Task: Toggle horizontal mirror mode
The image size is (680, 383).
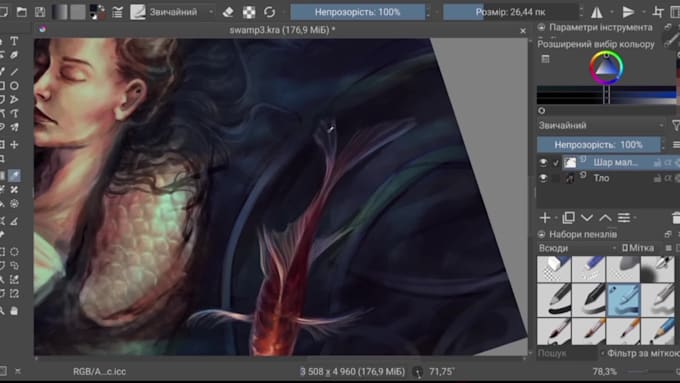Action: coord(597,12)
